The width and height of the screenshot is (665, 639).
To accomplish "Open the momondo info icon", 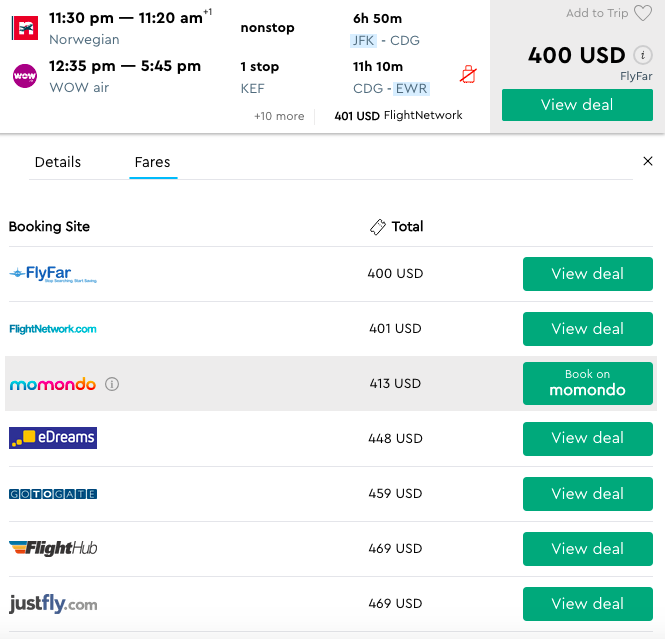I will [112, 384].
